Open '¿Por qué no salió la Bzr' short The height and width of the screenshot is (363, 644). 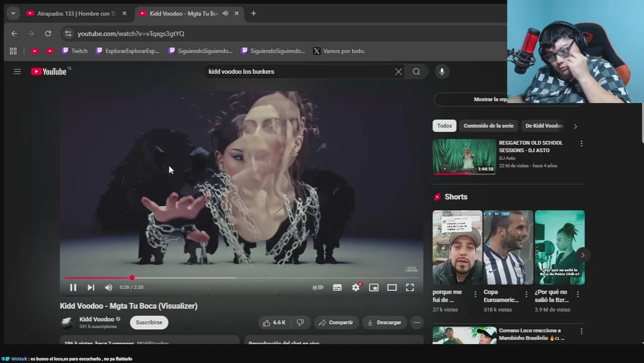[559, 248]
